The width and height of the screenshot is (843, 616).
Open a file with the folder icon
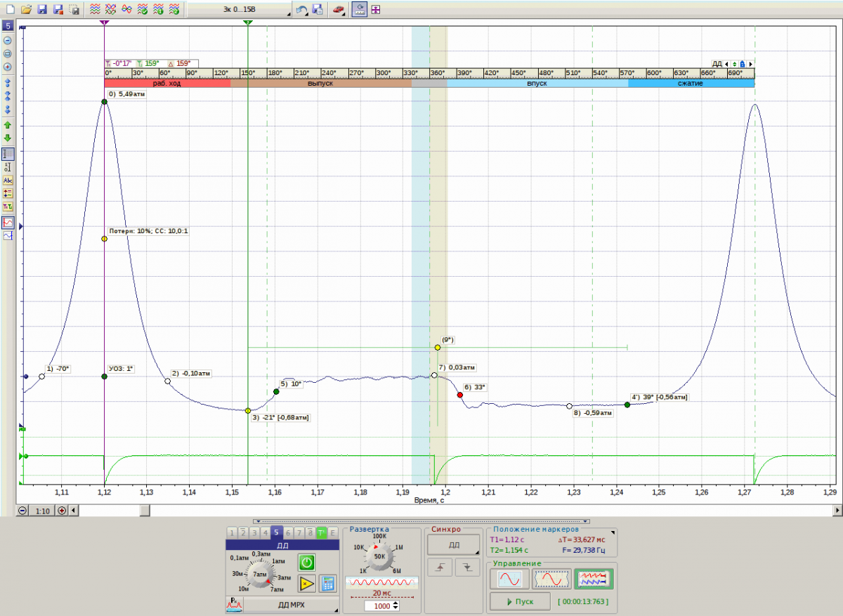26,10
